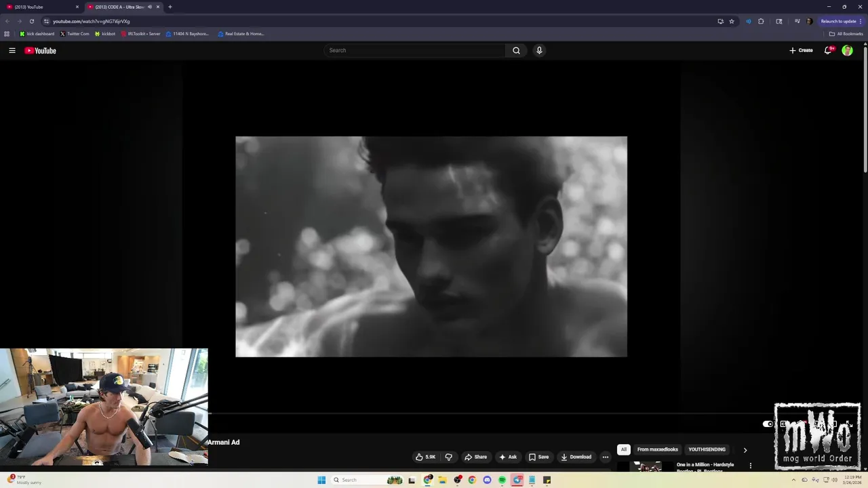
Task: Download the video
Action: click(x=576, y=457)
